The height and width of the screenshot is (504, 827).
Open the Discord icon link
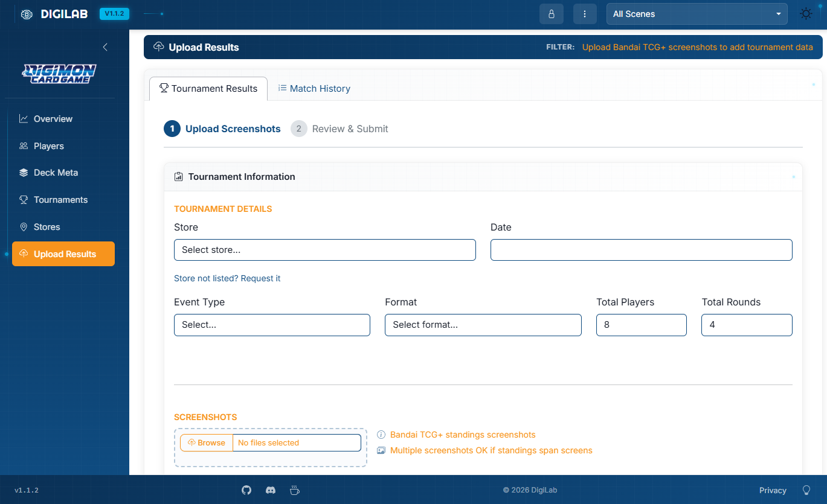click(271, 490)
